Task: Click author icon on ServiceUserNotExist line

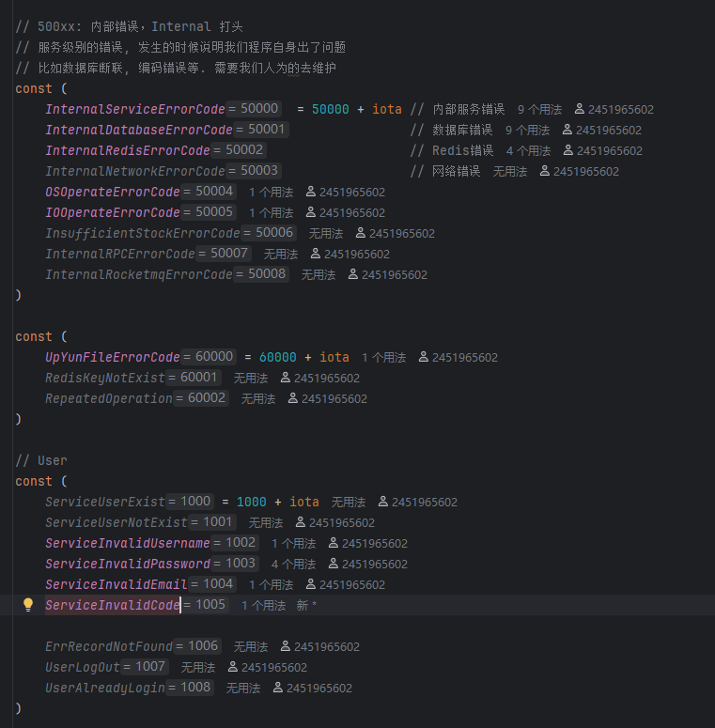Action: coord(301,522)
